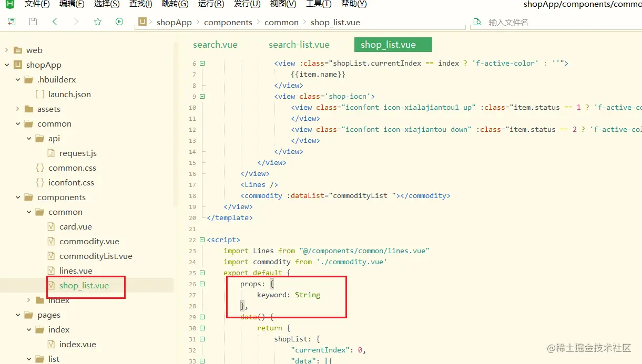642x364 pixels.
Task: Click the assets folder icon
Action: click(28, 109)
